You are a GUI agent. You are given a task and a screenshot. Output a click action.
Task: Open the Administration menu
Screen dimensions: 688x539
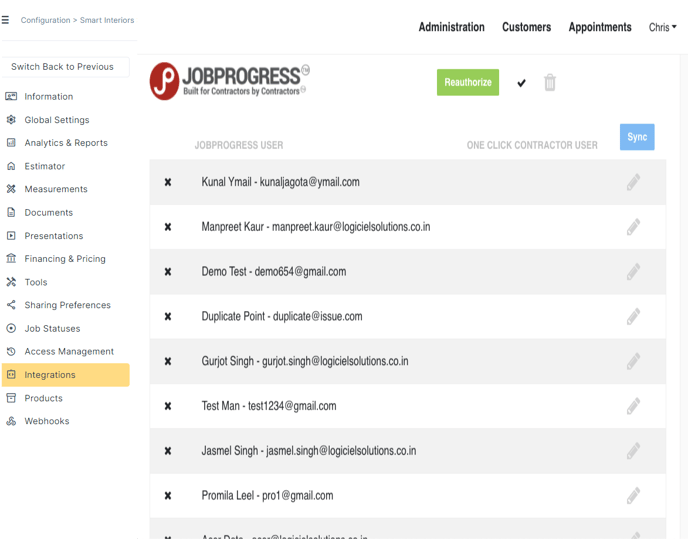[452, 27]
